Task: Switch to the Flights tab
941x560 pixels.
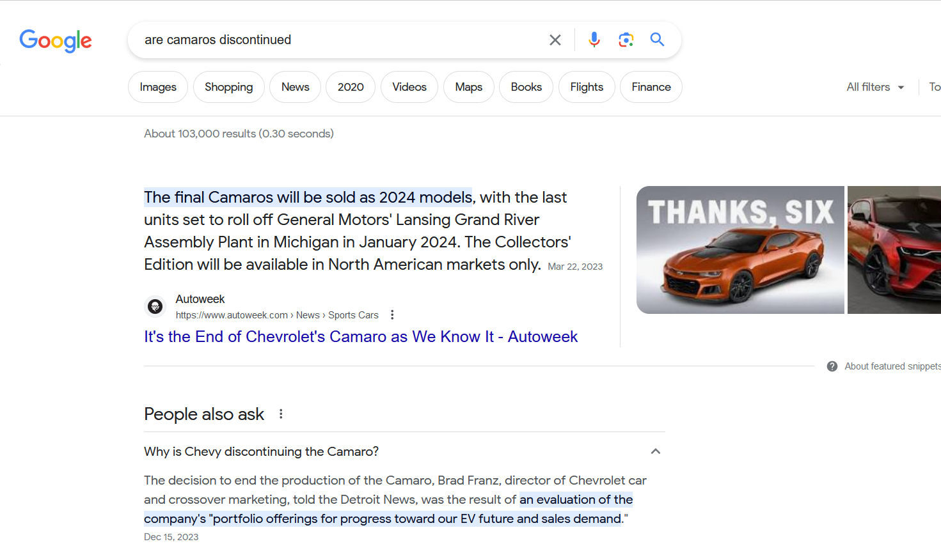Action: pyautogui.click(x=587, y=87)
